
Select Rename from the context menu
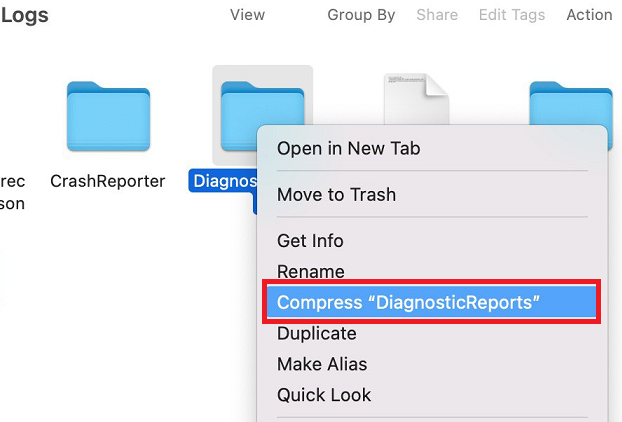pyautogui.click(x=311, y=272)
